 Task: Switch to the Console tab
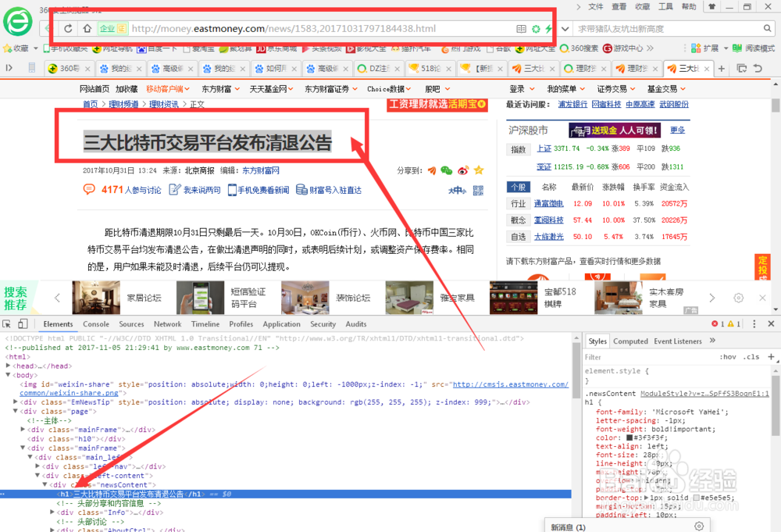pyautogui.click(x=96, y=323)
